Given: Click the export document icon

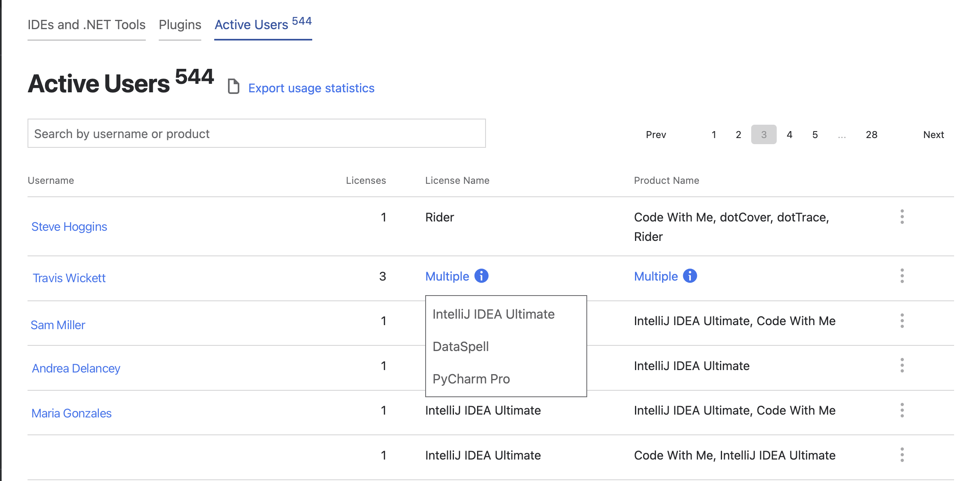Looking at the screenshot, I should tap(233, 86).
